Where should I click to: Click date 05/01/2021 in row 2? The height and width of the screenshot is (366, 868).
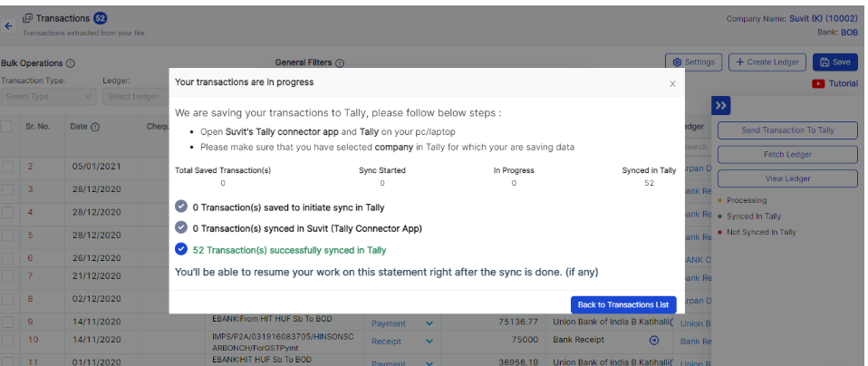pyautogui.click(x=96, y=166)
